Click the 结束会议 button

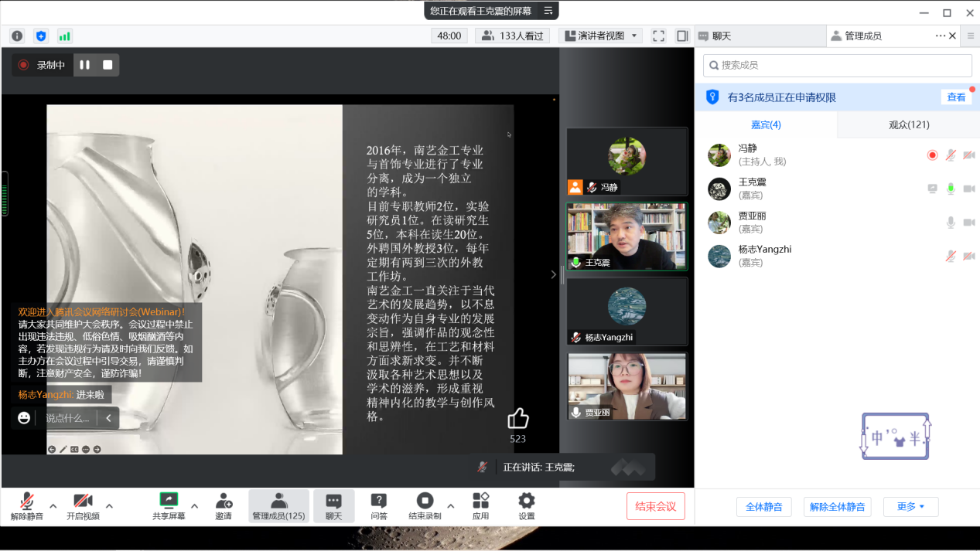click(655, 506)
